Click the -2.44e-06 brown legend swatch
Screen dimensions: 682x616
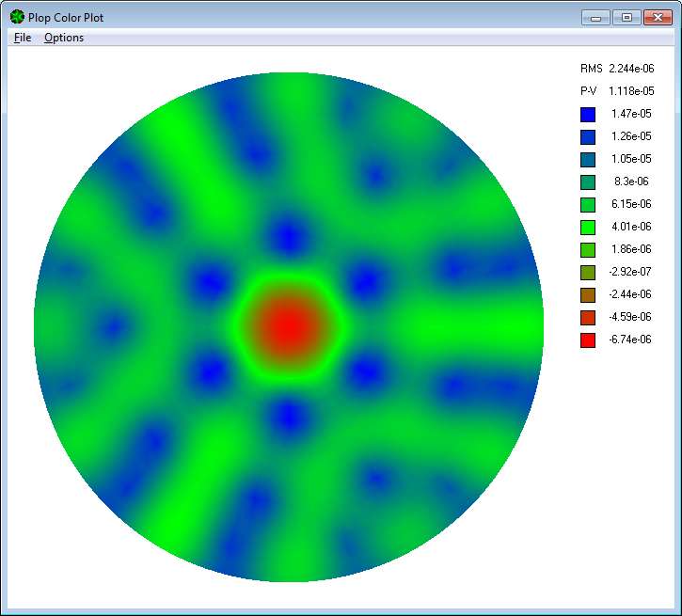click(588, 295)
